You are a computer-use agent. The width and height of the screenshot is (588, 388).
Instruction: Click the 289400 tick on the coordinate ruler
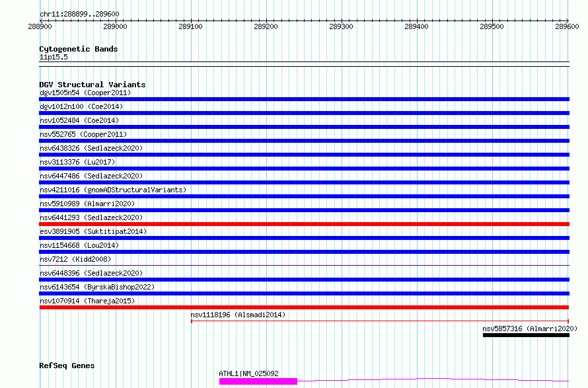[x=417, y=26]
